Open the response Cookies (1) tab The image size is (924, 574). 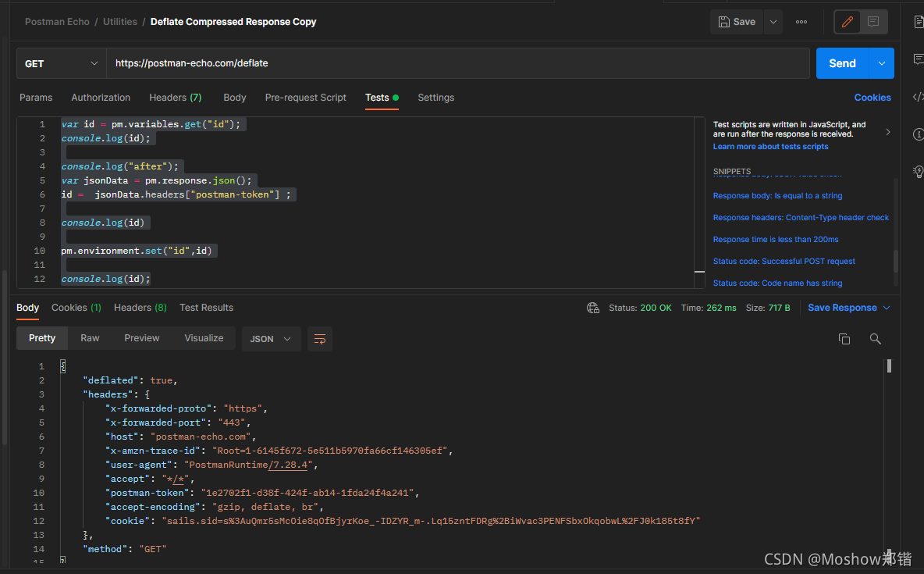76,308
